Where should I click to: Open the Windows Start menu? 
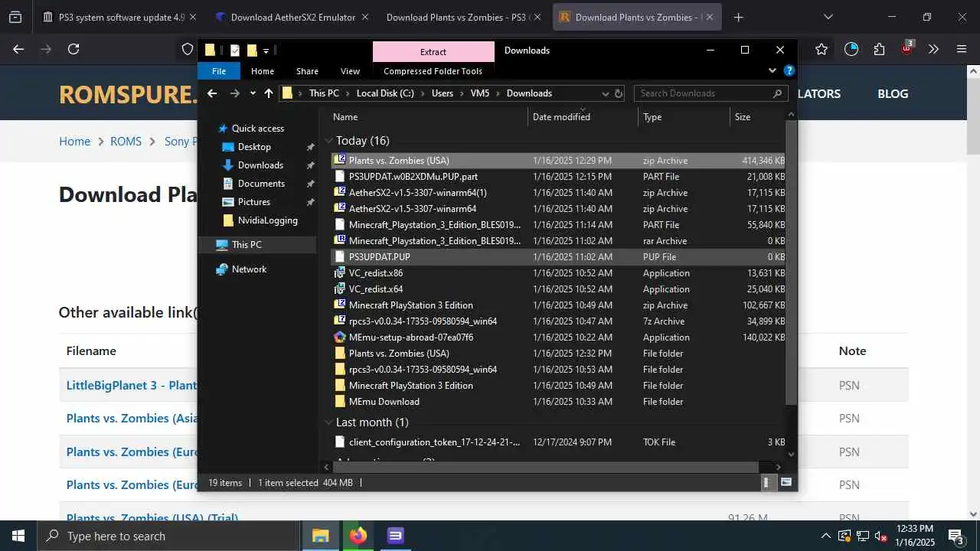coord(18,536)
